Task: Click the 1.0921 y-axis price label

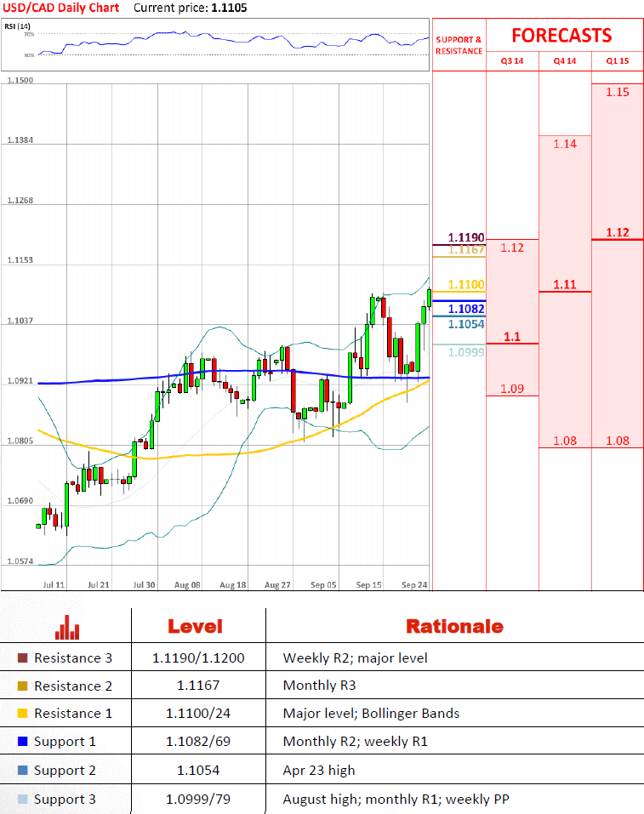Action: (x=20, y=380)
